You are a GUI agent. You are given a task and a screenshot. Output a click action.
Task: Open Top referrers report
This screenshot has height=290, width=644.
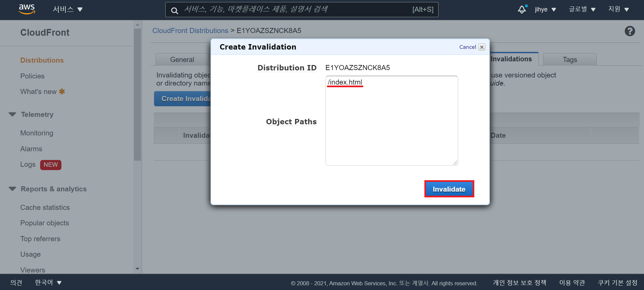tap(40, 239)
